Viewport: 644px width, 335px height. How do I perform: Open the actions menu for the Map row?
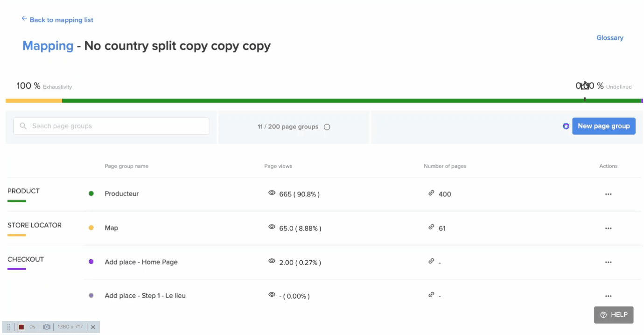click(x=608, y=228)
